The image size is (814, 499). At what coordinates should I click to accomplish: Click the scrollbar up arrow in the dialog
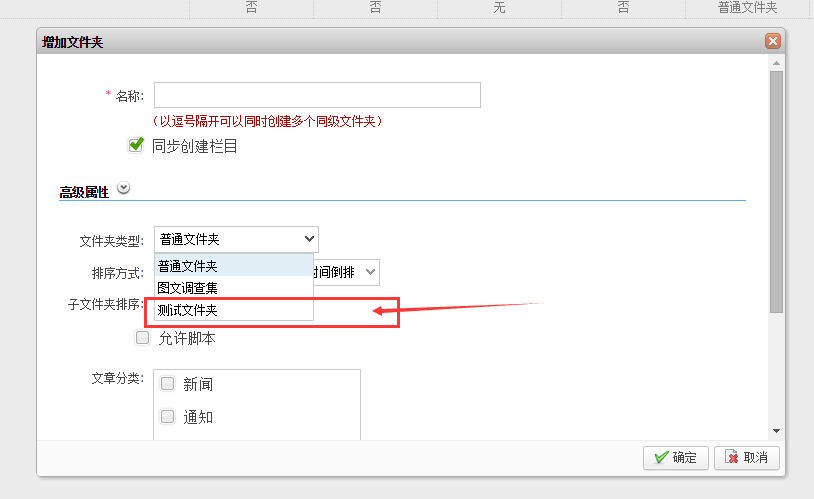[x=776, y=63]
